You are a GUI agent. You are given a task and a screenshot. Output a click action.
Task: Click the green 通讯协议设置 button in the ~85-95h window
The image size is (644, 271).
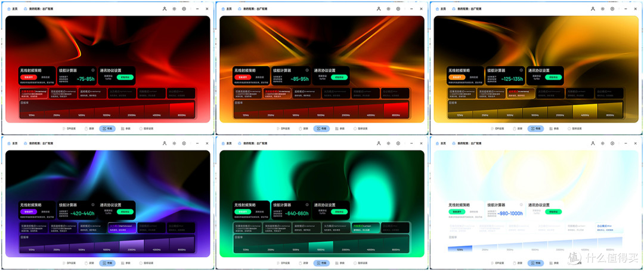339,77
